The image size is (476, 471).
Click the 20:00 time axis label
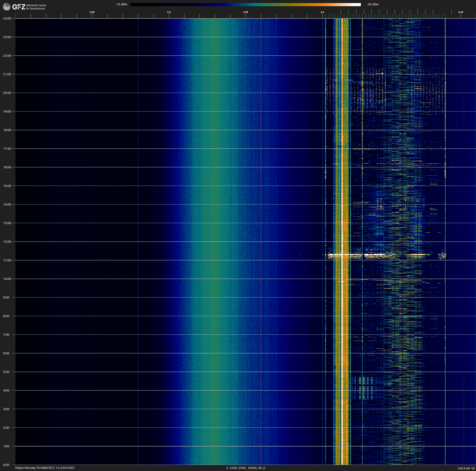[7, 93]
